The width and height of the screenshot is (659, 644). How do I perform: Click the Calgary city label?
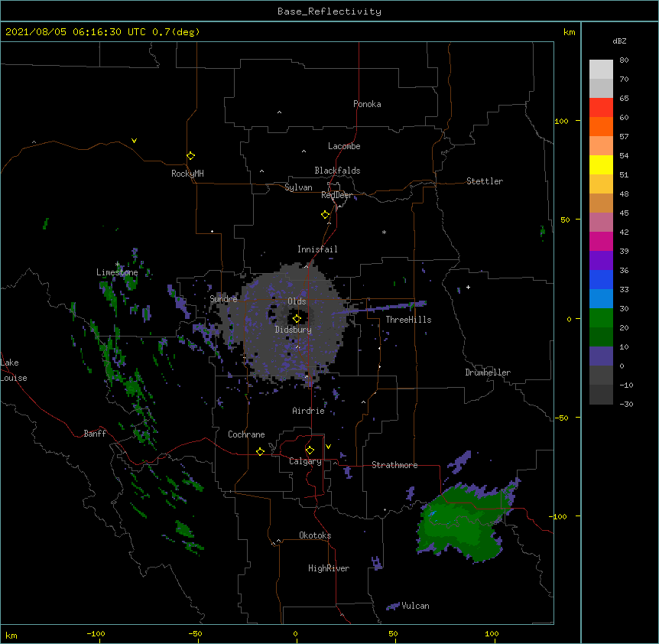pos(305,461)
